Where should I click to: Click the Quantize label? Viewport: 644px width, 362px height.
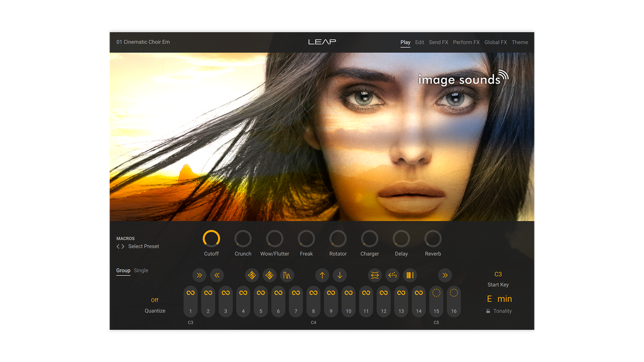click(155, 311)
